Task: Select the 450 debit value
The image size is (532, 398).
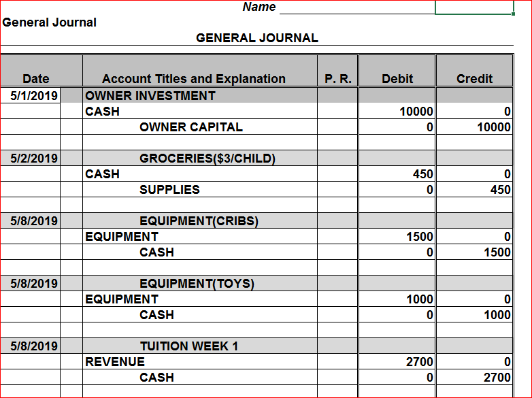Action: (x=397, y=174)
